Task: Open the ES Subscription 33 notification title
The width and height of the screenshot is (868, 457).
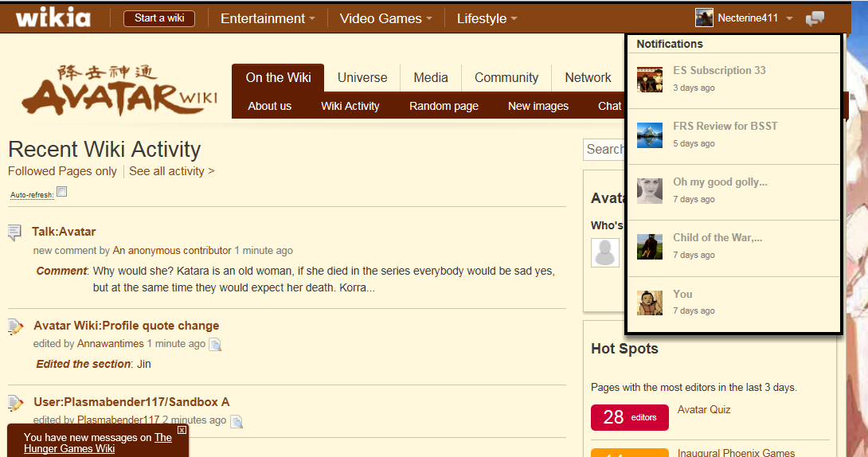Action: [719, 70]
